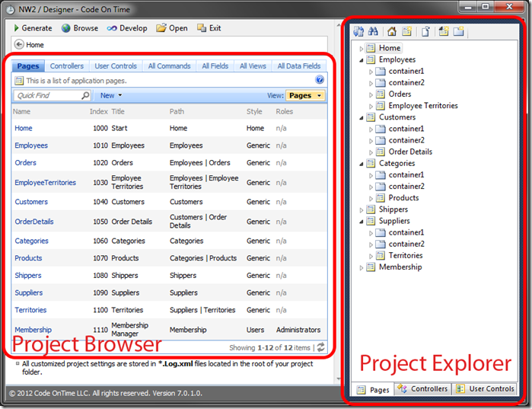Open the All Views tab

[x=253, y=66]
